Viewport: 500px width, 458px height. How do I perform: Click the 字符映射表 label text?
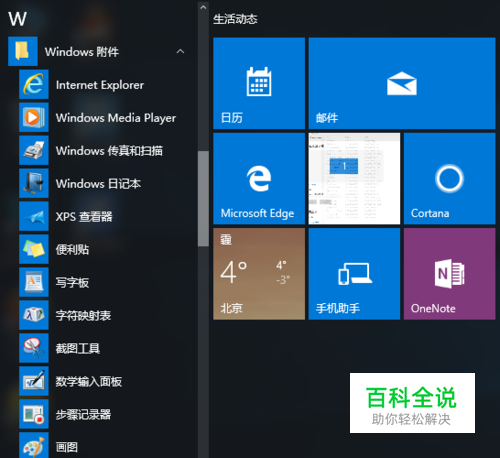click(x=83, y=316)
